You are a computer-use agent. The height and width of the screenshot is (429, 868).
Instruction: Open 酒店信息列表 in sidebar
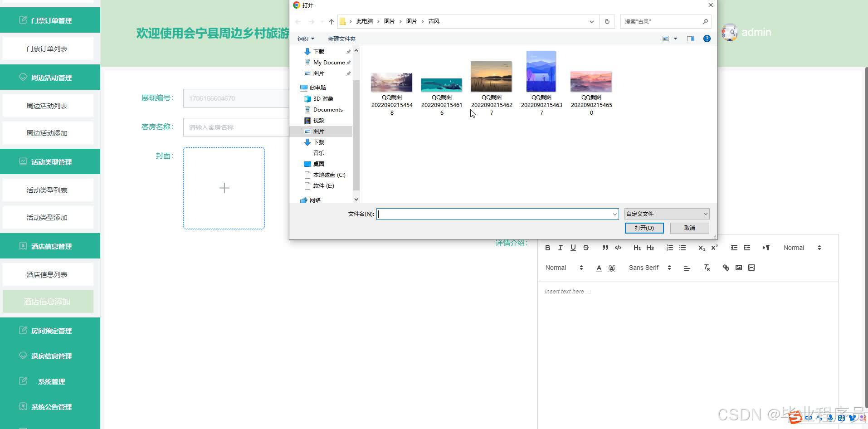click(47, 274)
